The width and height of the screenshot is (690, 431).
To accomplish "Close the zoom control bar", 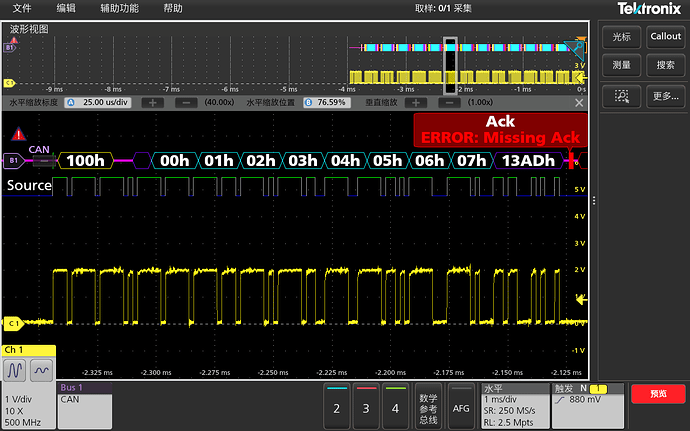I will click(579, 102).
